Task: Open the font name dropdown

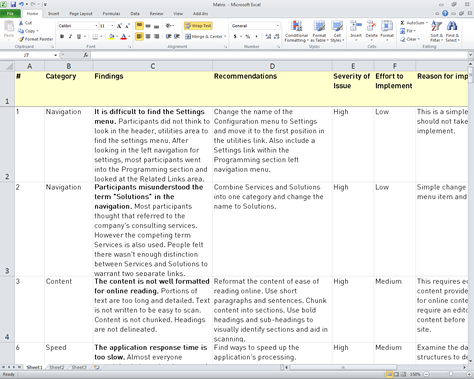Action: click(x=96, y=26)
